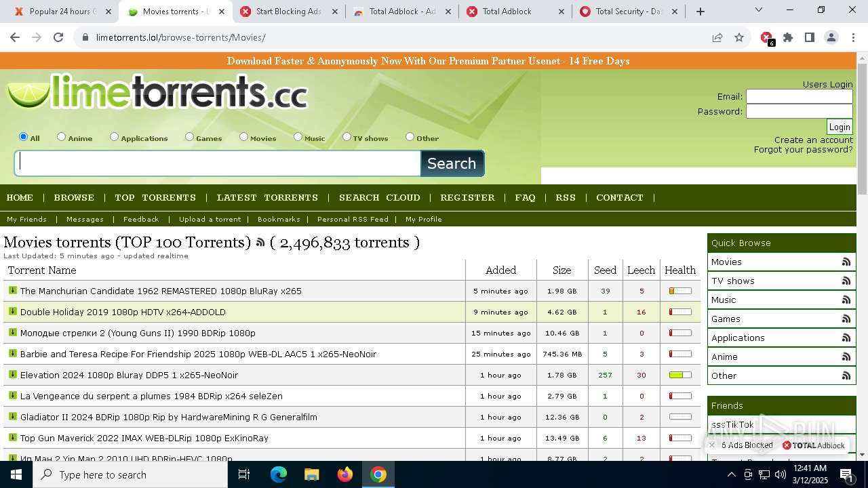Click the health bar for Elevation 2024 row

coord(680,375)
